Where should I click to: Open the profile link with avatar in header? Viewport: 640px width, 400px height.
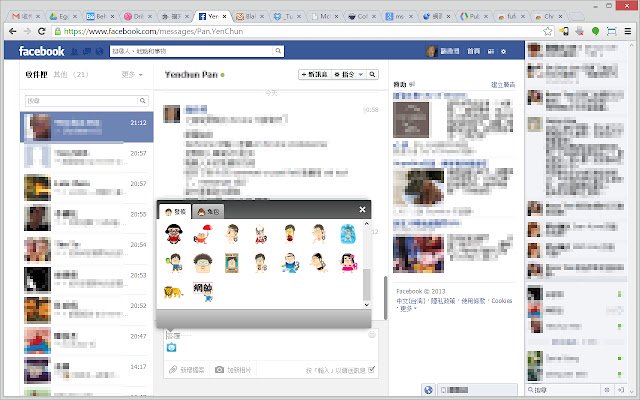[x=443, y=51]
